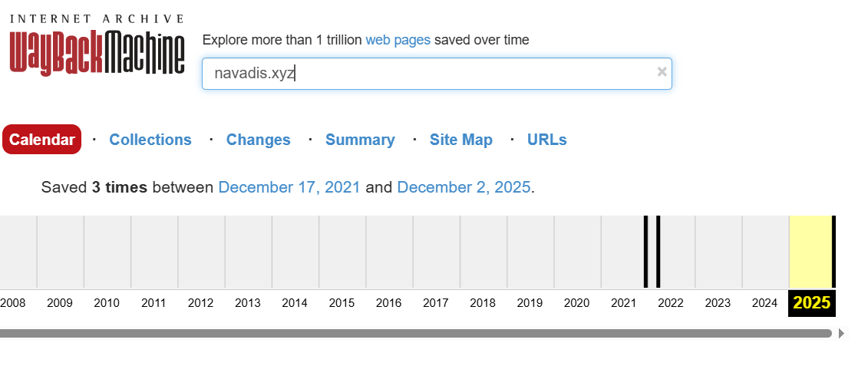Click the navadis.xyz URL search field
868x366 pixels.
coord(430,74)
